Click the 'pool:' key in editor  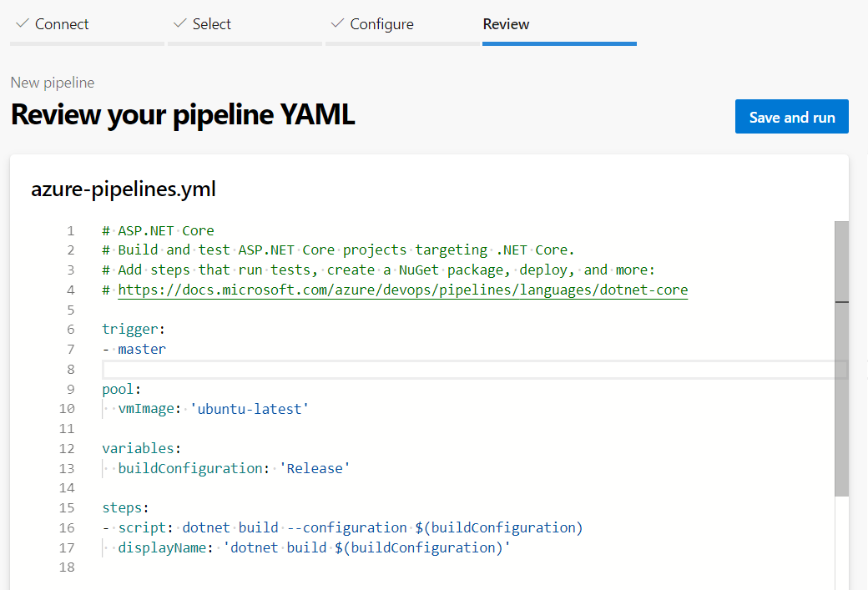click(x=122, y=390)
